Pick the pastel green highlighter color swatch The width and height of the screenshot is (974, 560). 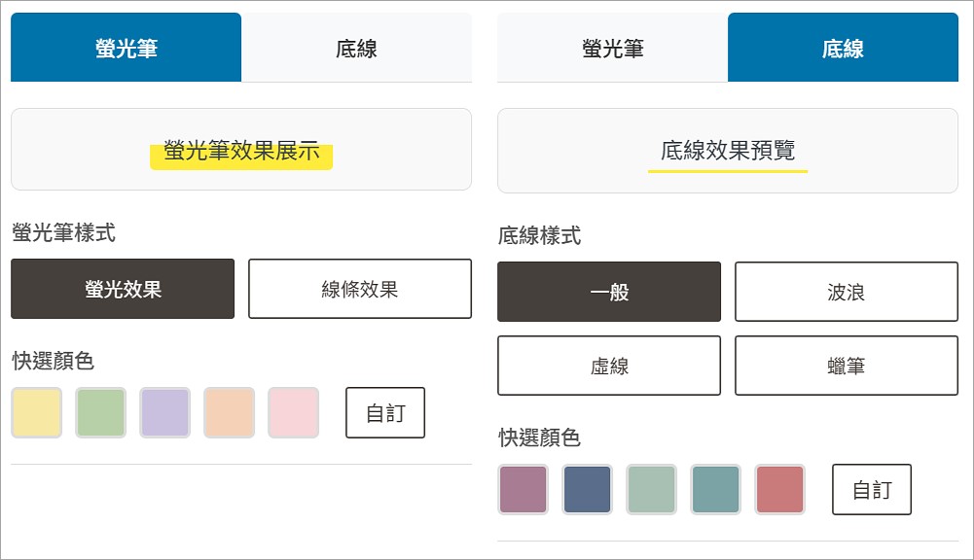(100, 412)
